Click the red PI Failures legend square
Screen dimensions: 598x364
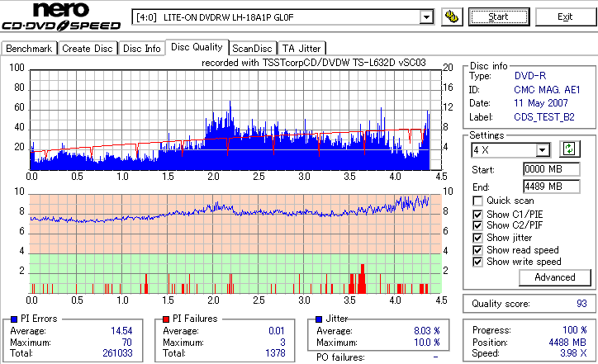pos(166,319)
